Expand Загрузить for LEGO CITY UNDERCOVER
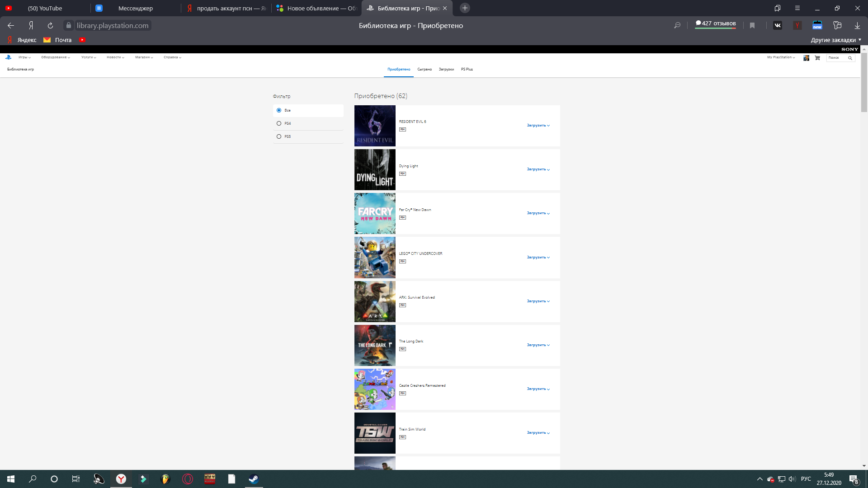 coord(538,258)
